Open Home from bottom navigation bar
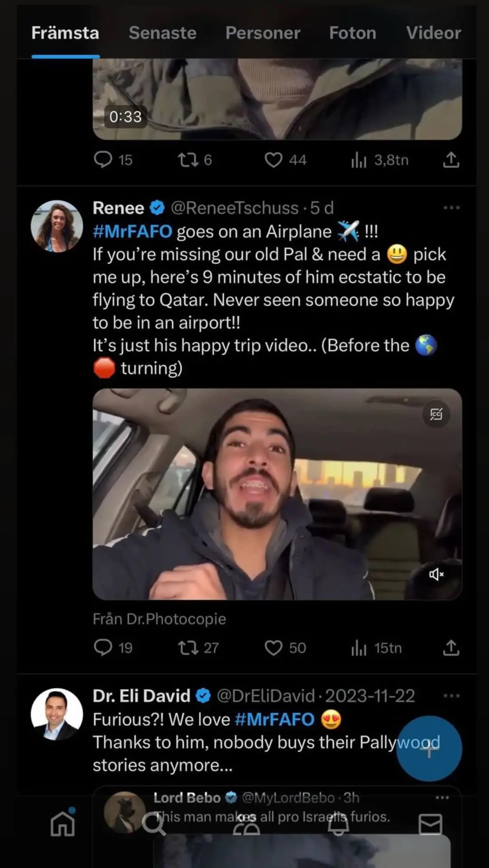 [x=62, y=823]
